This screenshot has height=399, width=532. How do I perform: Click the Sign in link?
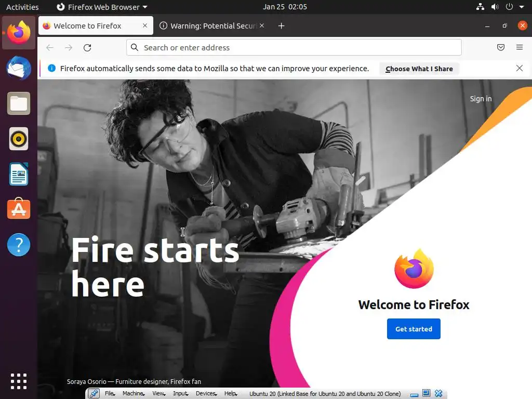[481, 99]
